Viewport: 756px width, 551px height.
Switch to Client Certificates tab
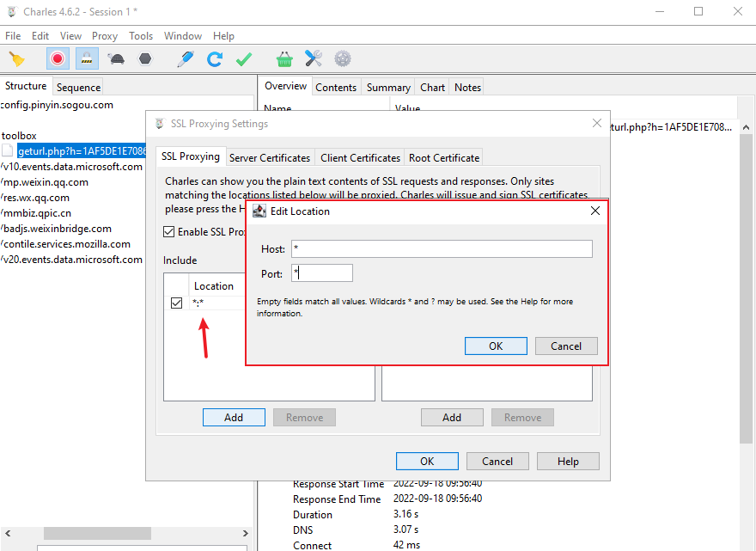coord(360,158)
